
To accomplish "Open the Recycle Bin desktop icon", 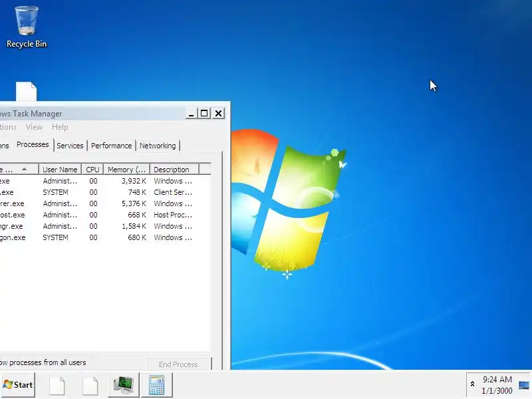I will pos(27,27).
